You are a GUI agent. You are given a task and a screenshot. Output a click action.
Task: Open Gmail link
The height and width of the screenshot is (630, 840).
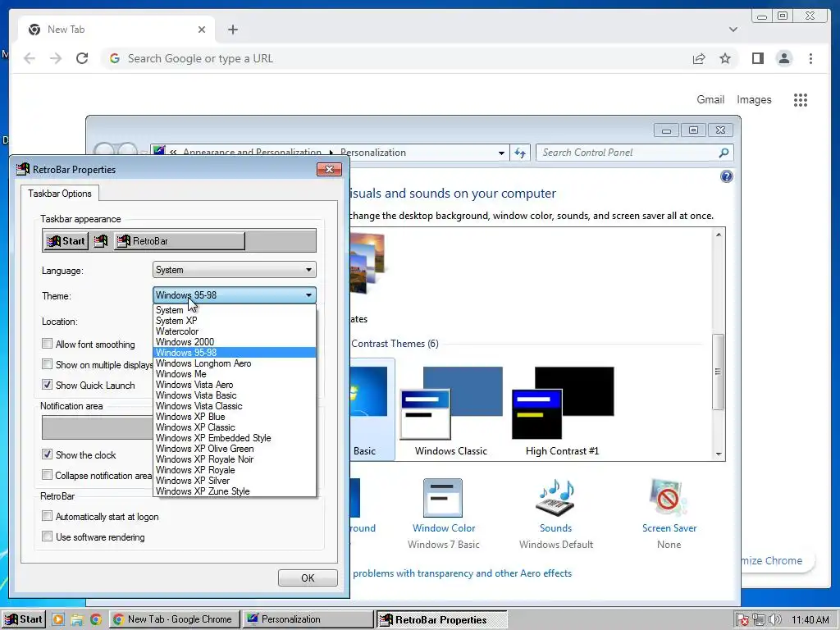click(710, 99)
